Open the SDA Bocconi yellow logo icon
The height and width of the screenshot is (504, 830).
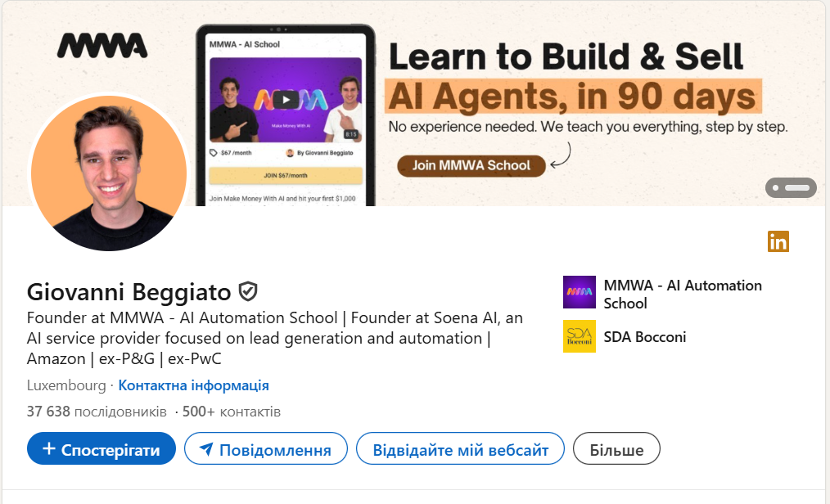pos(579,336)
